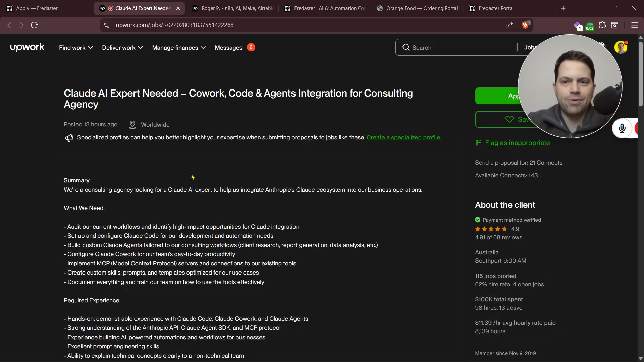644x362 pixels.
Task: Click the Brave Shields lion icon
Action: click(525, 25)
